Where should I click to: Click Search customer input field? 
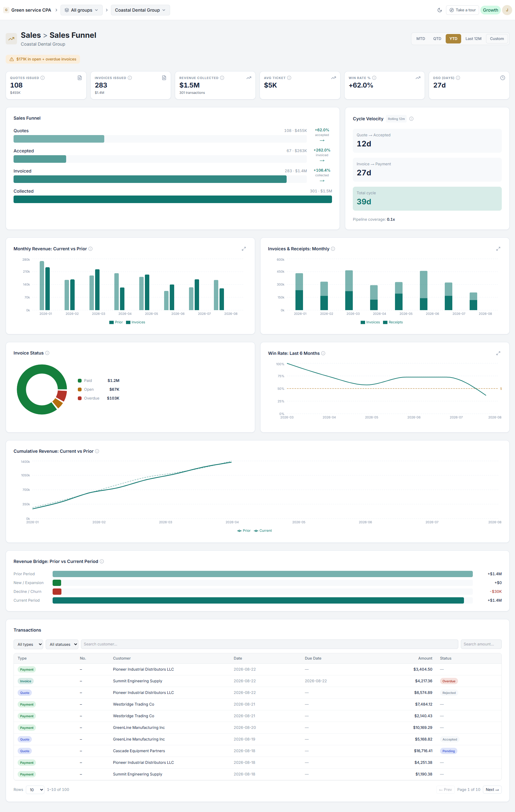tap(270, 644)
